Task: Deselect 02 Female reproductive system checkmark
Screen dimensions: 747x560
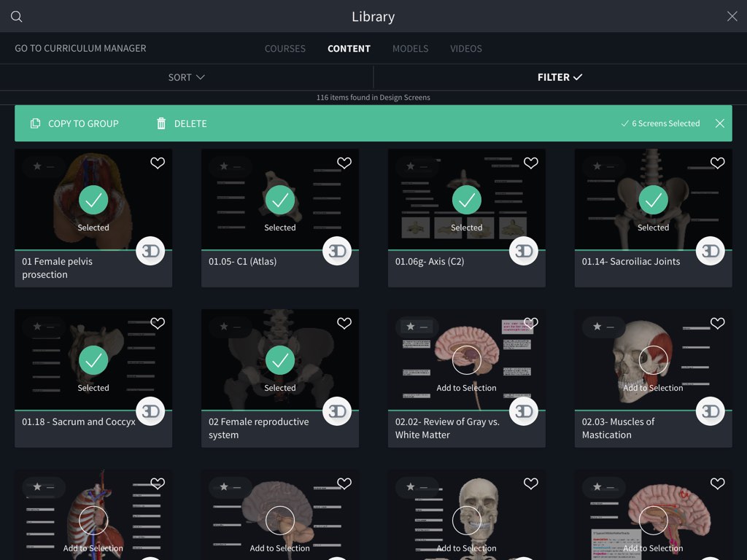Action: 280,360
